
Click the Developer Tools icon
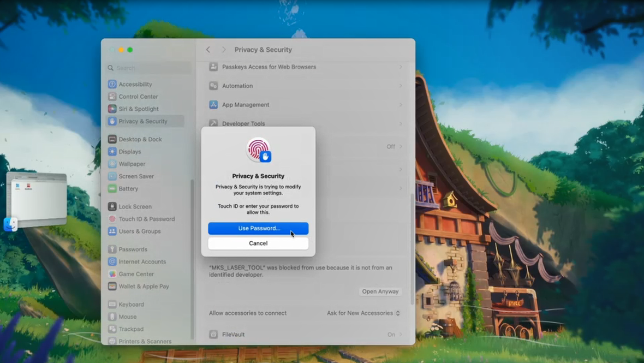coord(213,123)
